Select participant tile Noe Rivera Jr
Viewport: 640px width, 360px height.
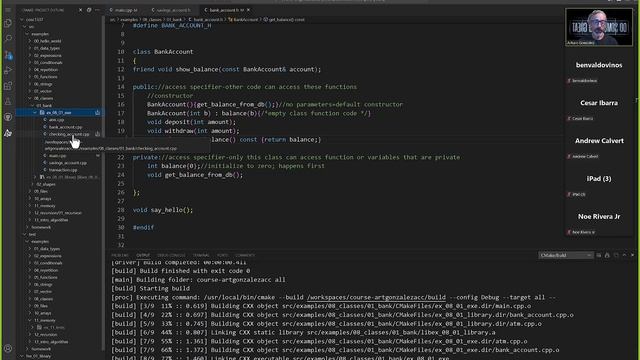coord(599,217)
